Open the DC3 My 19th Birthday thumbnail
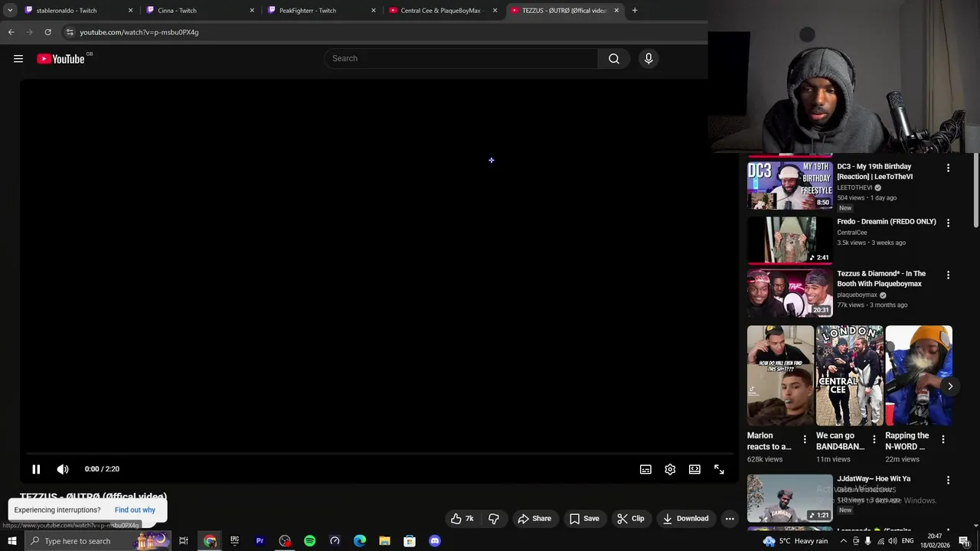The height and width of the screenshot is (551, 980). click(789, 185)
